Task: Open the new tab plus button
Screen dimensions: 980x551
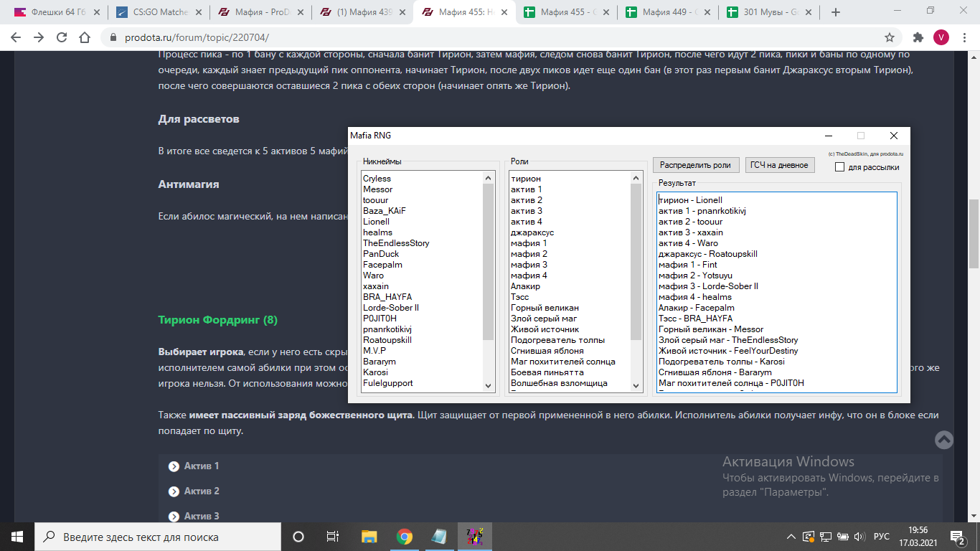Action: (835, 12)
